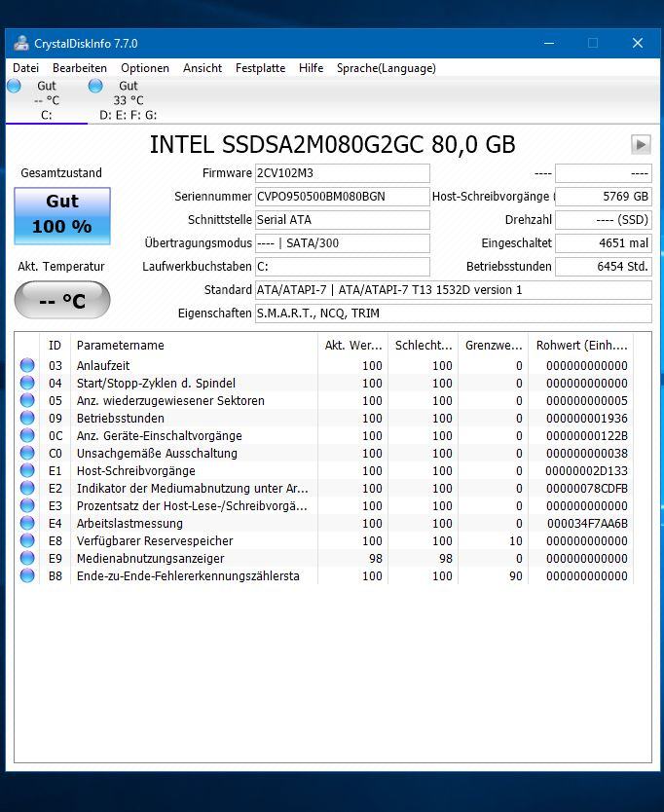Screen dimensions: 664x812
Task: Click status orb for Medienabnutzungsanzeiger row
Action: click(27, 558)
